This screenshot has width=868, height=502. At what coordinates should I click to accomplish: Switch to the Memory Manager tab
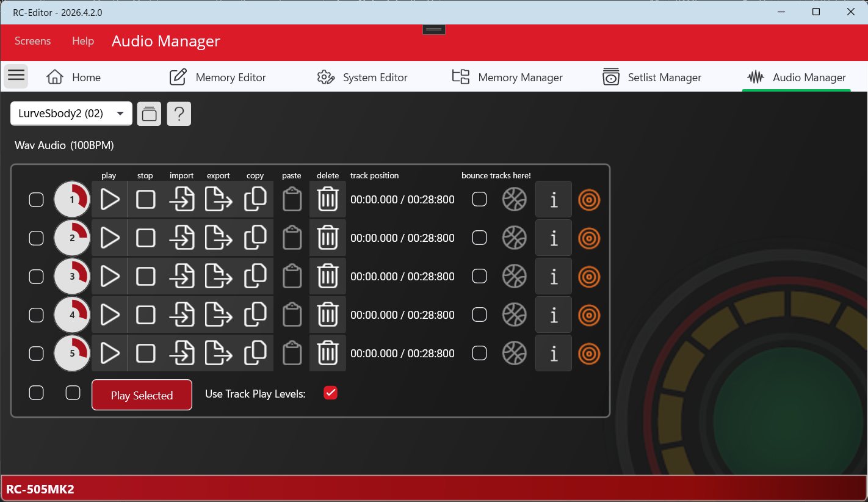click(507, 77)
